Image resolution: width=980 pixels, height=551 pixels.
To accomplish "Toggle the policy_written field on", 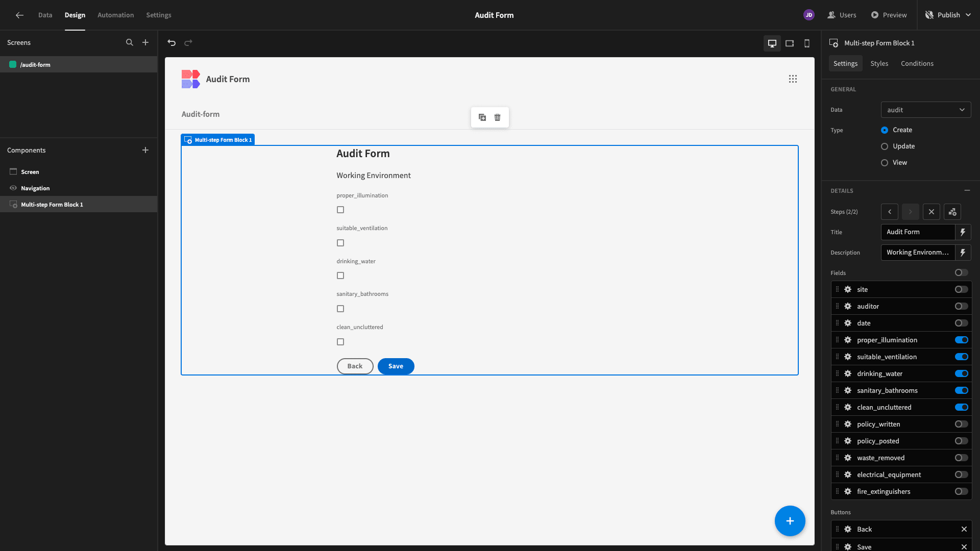I will pos(961,424).
